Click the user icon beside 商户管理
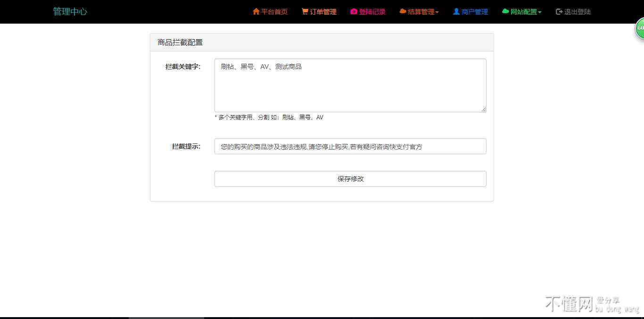This screenshot has width=644, height=319. (456, 11)
